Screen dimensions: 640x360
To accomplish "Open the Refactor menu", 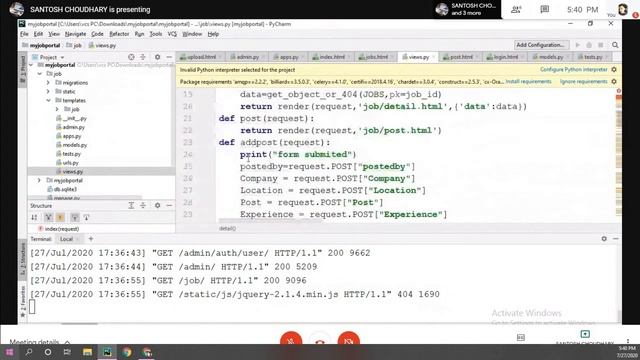I will tap(119, 34).
